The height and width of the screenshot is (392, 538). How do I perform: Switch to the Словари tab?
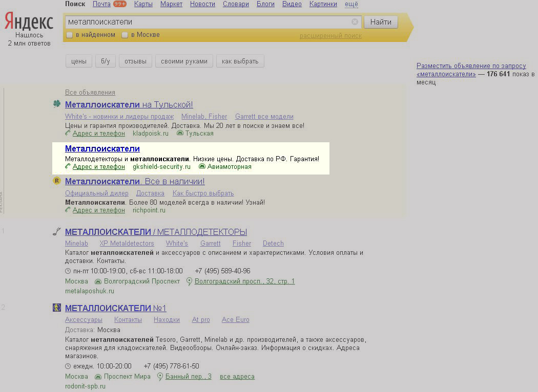(236, 4)
